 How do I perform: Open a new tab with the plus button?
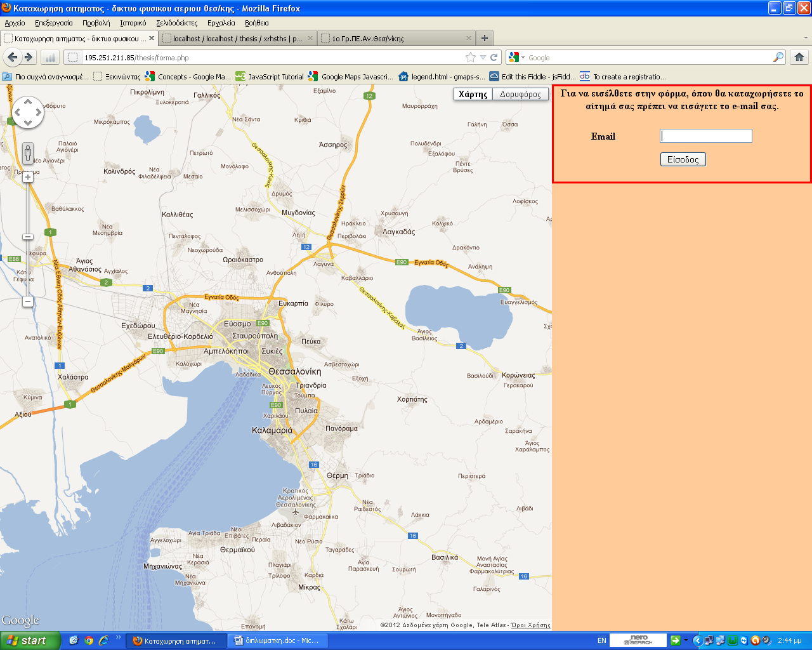pos(485,38)
